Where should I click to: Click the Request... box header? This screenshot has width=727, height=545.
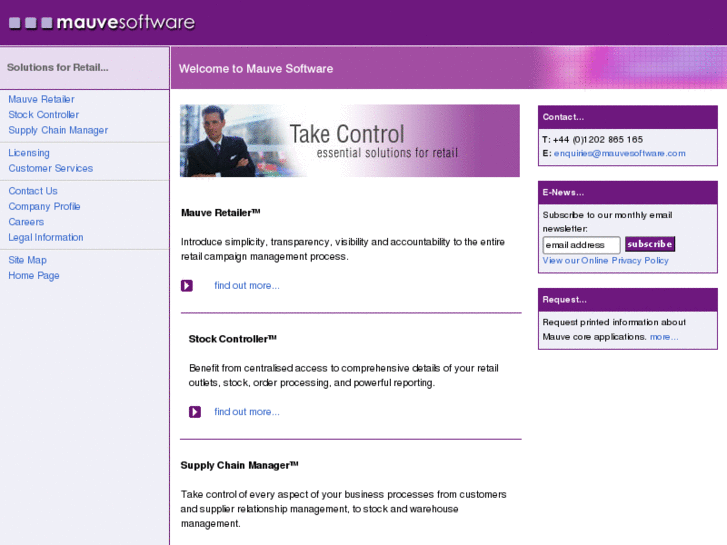(628, 300)
